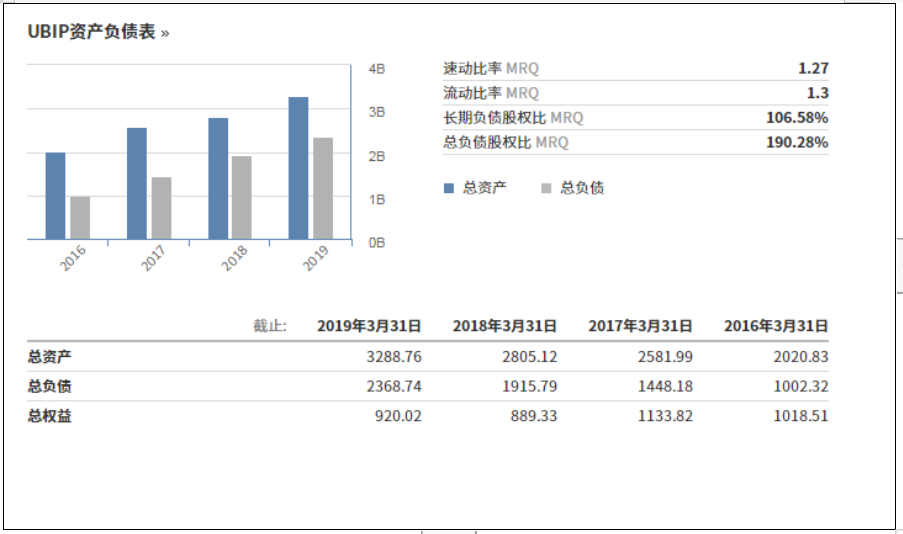The width and height of the screenshot is (903, 534).
Task: Select total assets cell 3288.76
Action: click(x=394, y=357)
